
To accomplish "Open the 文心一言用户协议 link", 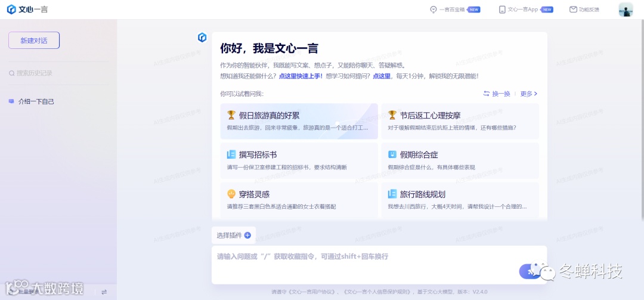I will coord(313,292).
